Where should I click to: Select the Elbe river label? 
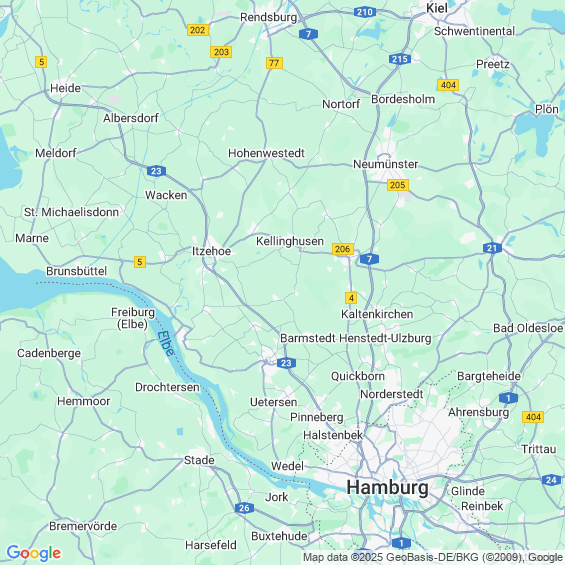166,343
